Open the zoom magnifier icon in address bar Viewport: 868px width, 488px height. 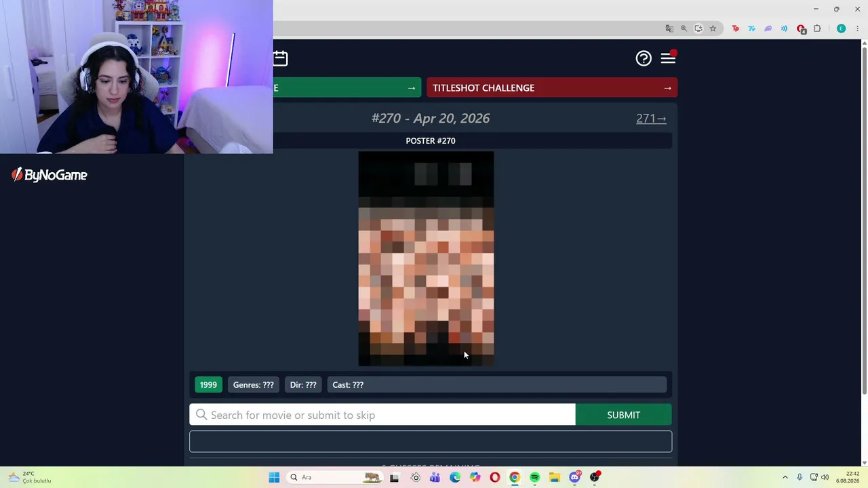point(684,28)
